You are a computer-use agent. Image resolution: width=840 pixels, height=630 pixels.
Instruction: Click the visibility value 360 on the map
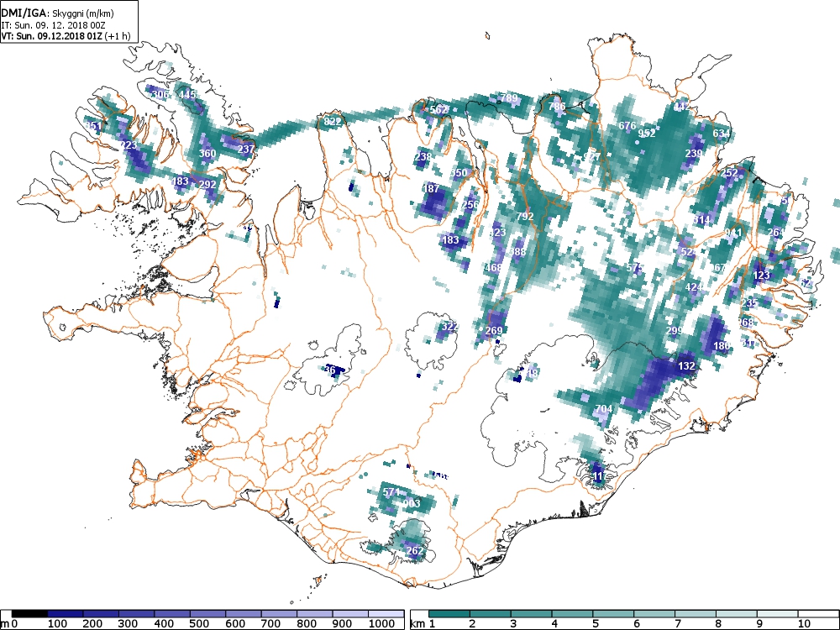coord(207,153)
